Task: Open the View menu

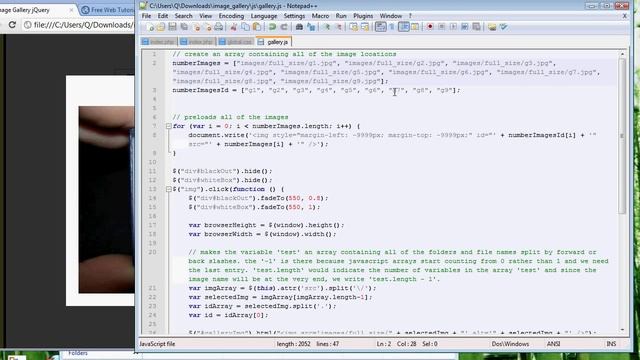Action: pos(205,16)
